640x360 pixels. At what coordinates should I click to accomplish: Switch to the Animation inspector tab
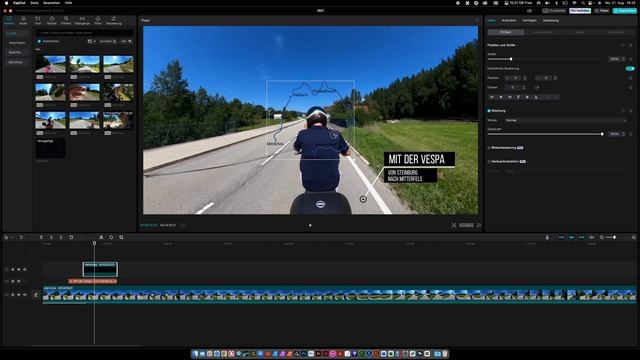[x=509, y=20]
